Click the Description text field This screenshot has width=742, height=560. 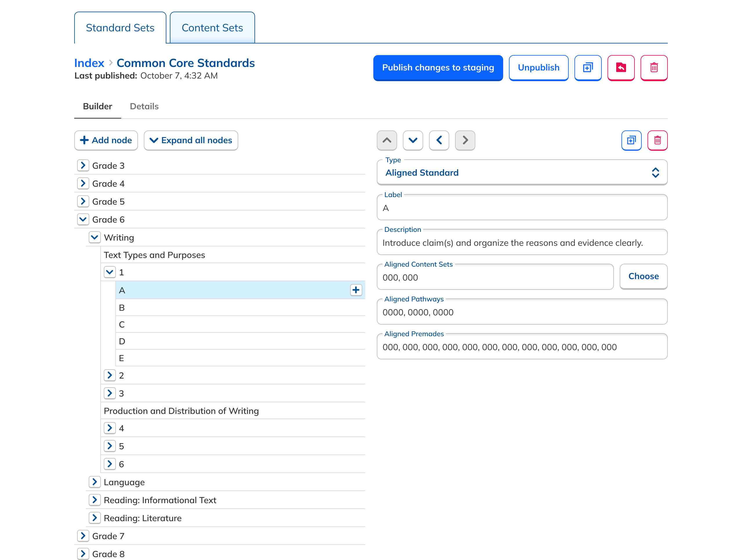522,243
